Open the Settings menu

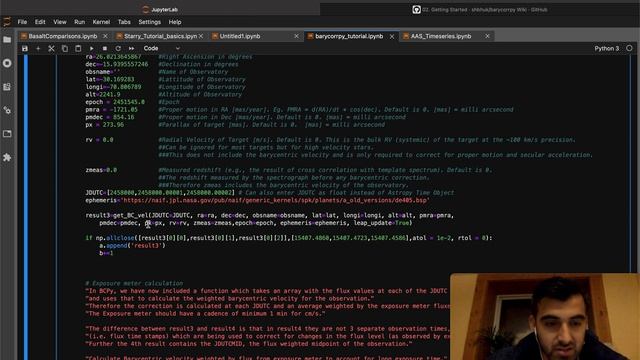pyautogui.click(x=149, y=22)
